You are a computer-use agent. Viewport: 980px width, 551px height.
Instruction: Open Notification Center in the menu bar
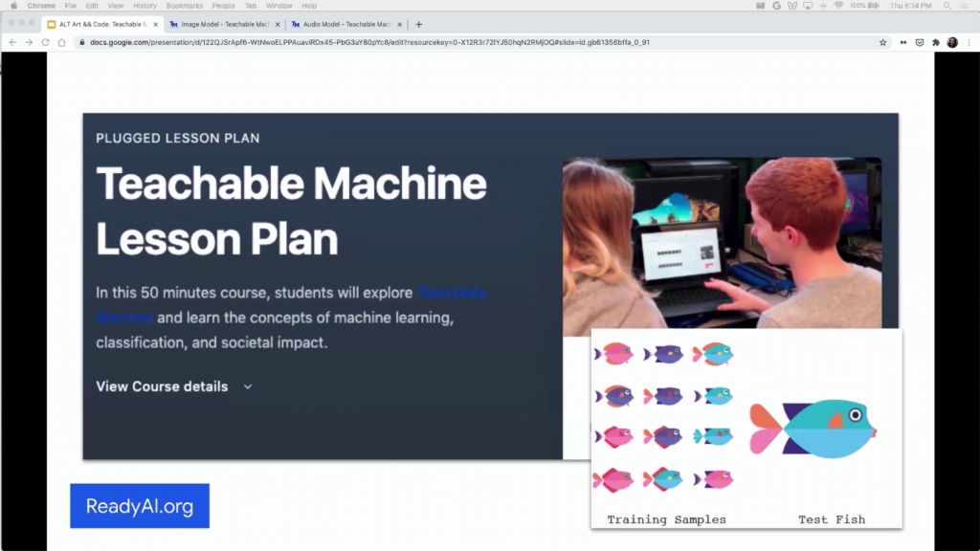pos(963,6)
